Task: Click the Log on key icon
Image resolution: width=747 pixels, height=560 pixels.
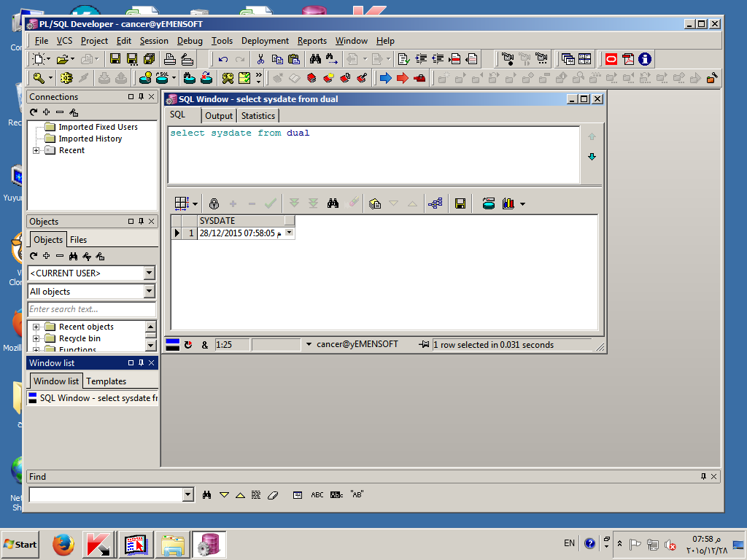Action: (x=39, y=78)
